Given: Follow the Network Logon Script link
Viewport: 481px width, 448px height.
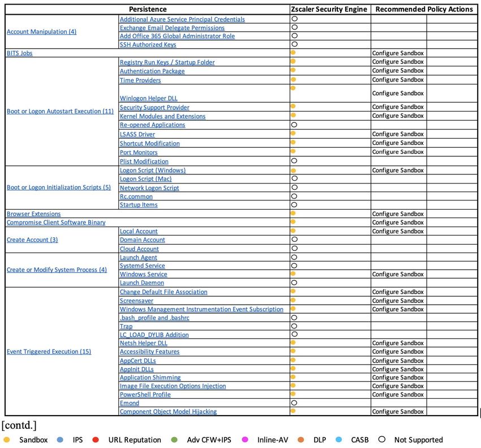Looking at the screenshot, I should pos(149,188).
